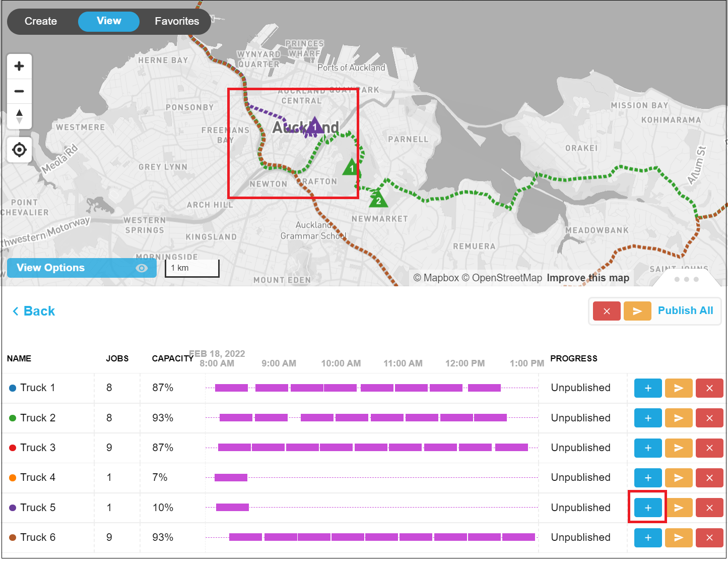Click the PROGRESS column header

pos(574,358)
